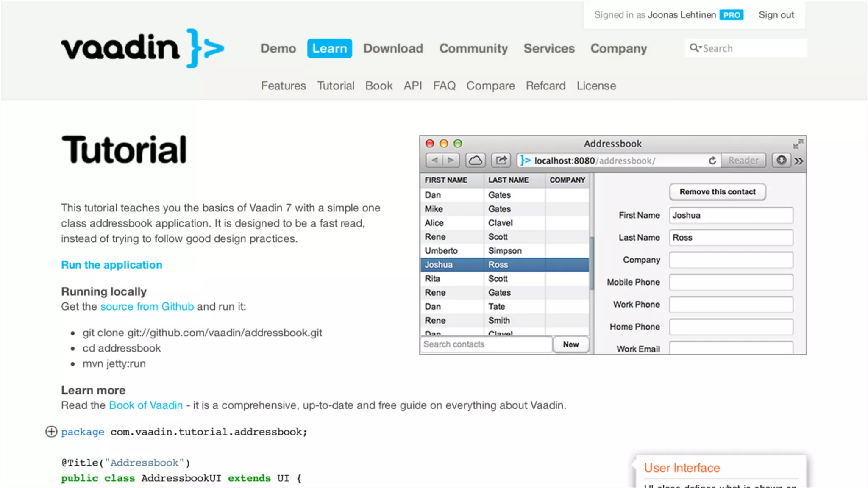This screenshot has height=488, width=868.
Task: Click the share icon in browser toolbar
Action: [x=501, y=161]
